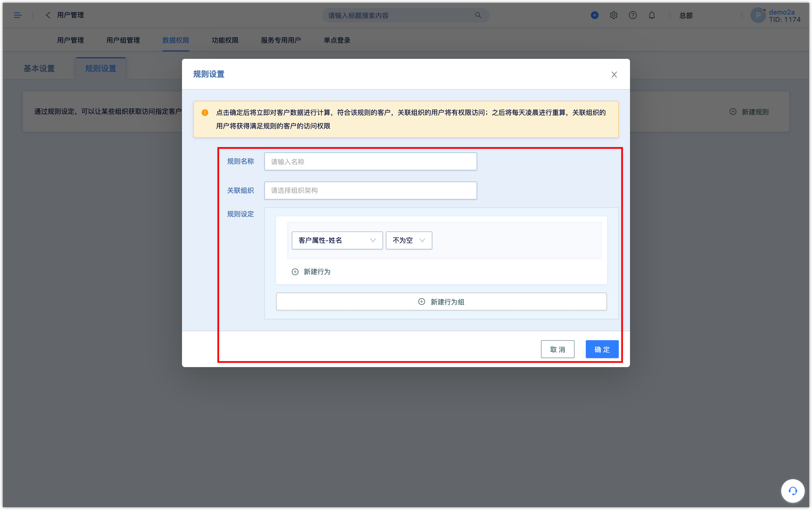812x510 pixels.
Task: Switch to the 用户管理 tab
Action: 70,40
